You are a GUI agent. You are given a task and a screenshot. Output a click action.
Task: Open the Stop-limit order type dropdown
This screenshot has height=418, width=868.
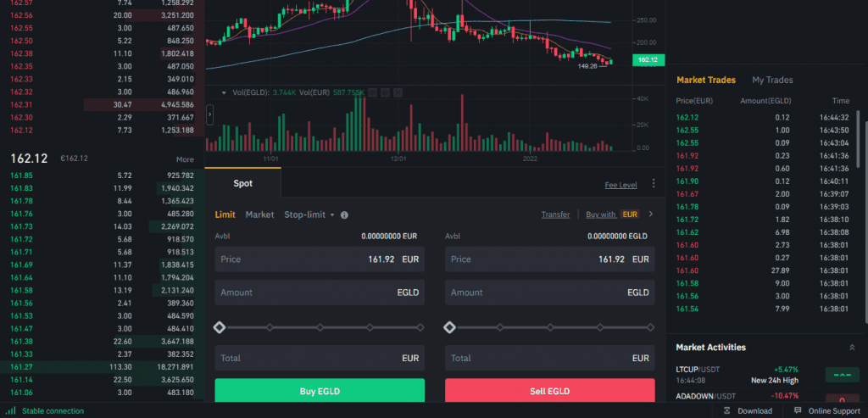[309, 215]
